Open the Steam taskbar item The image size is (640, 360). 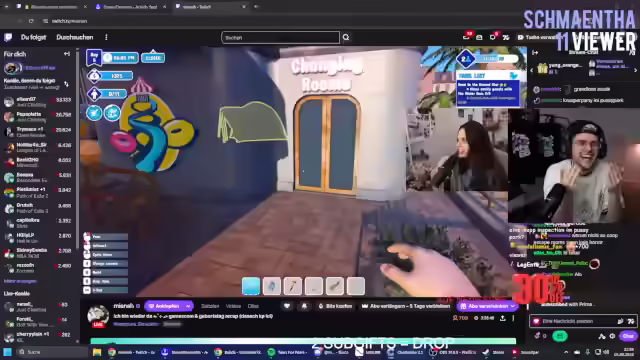[494, 352]
